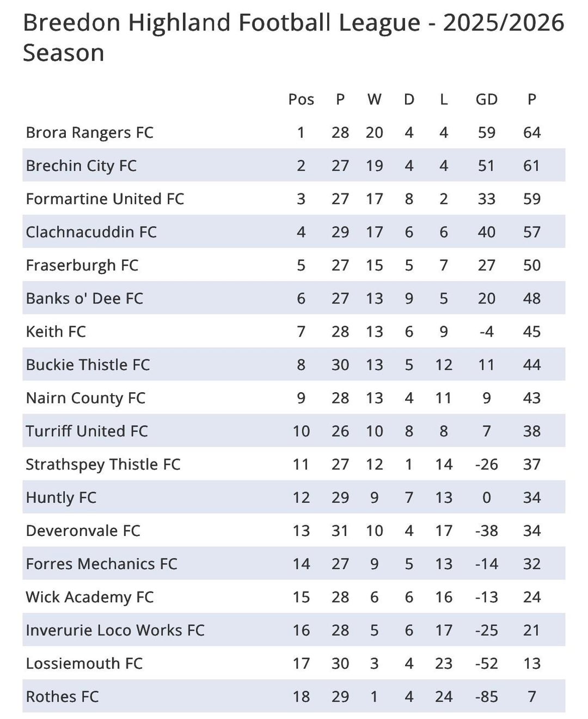Sort by the L column header
The width and height of the screenshot is (588, 719).
pos(444,100)
